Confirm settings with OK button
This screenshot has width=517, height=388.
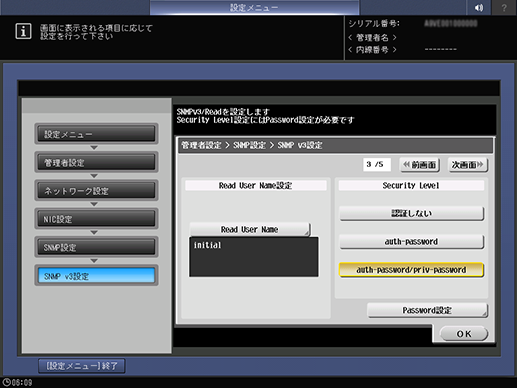click(x=464, y=334)
